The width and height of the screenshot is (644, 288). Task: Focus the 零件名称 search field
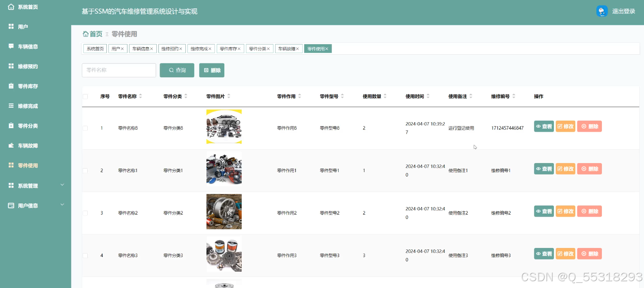point(119,70)
